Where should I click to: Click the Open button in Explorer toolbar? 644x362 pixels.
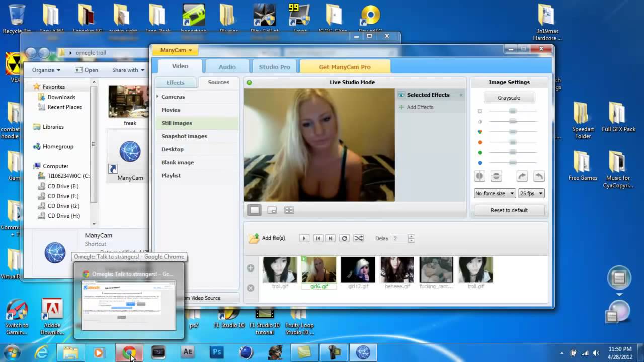pos(87,70)
